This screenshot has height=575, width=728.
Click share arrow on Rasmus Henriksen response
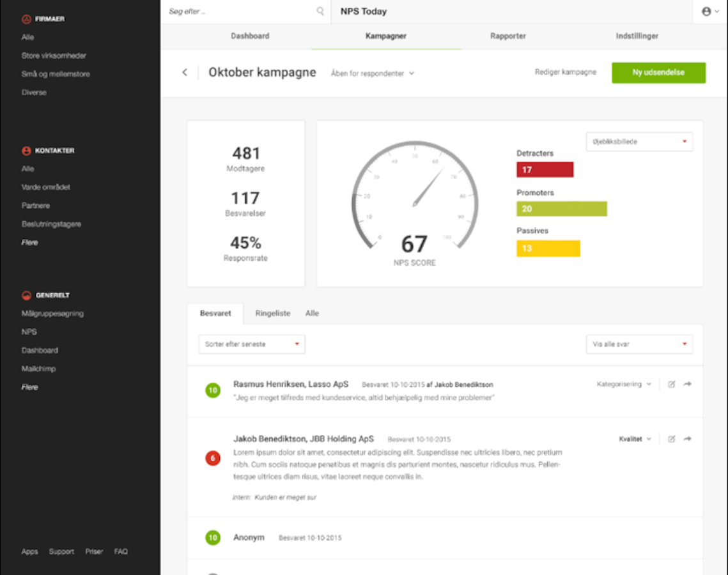(x=688, y=385)
